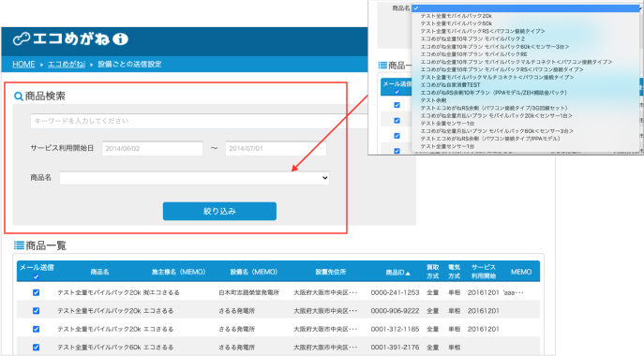Image resolution: width=644 pixels, height=356 pixels.
Task: Toggle mail checkbox for row 0001-391-2176
Action: click(x=37, y=348)
